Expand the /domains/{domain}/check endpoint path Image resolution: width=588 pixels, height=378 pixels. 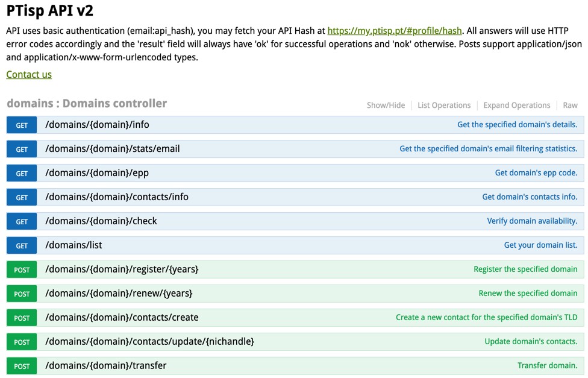(x=101, y=221)
